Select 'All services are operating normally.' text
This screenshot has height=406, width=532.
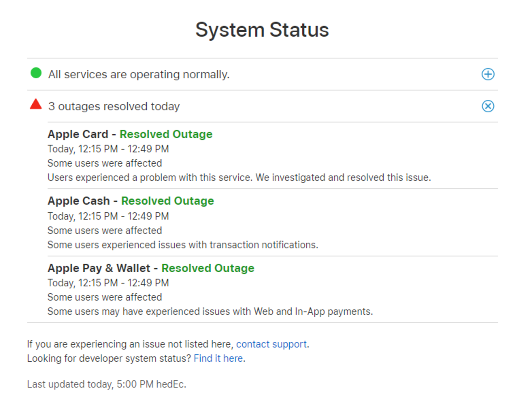(x=139, y=74)
